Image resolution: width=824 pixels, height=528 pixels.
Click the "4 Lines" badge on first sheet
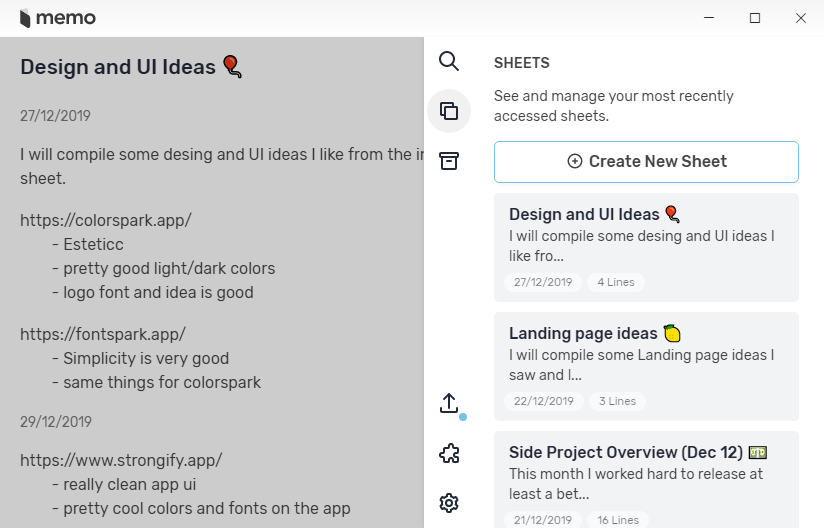[x=616, y=282]
